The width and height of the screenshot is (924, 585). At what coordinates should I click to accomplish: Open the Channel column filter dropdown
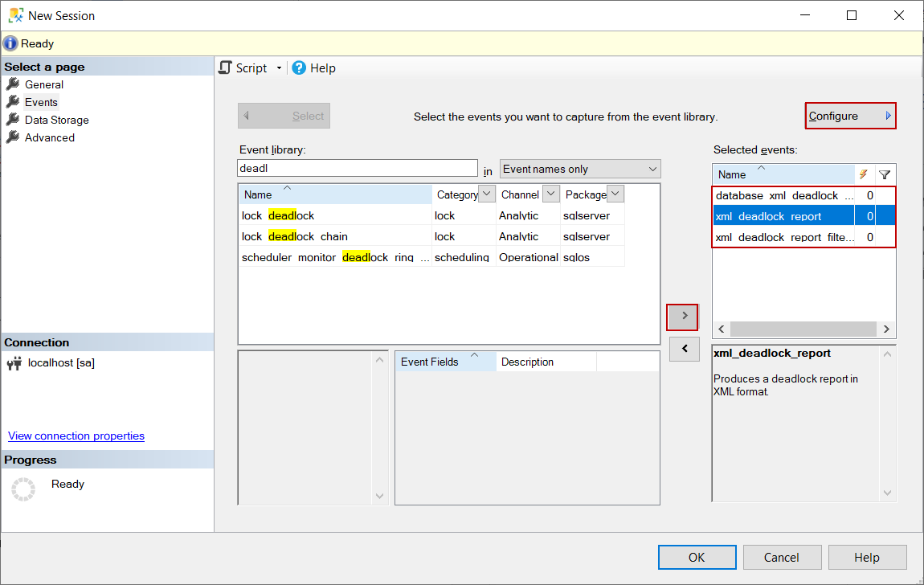coord(550,194)
